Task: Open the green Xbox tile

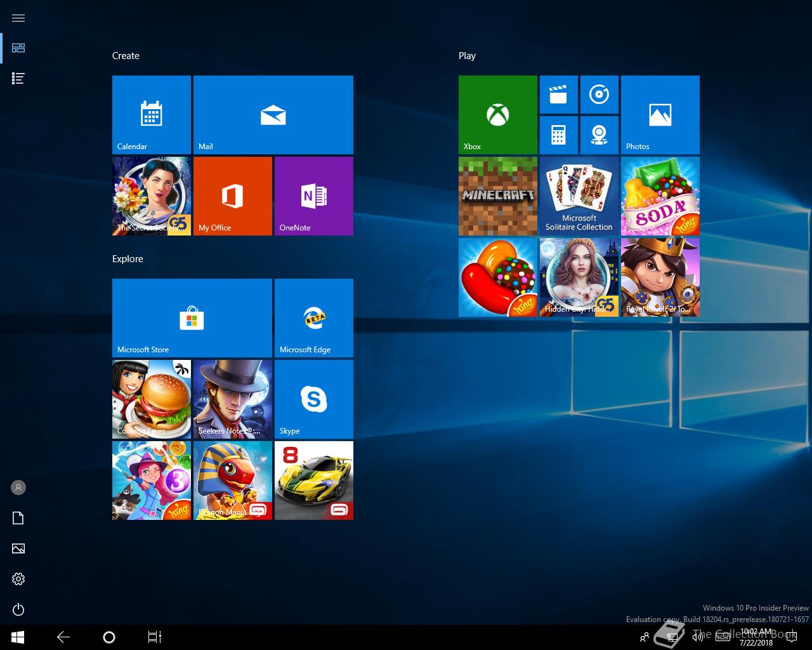Action: click(498, 115)
